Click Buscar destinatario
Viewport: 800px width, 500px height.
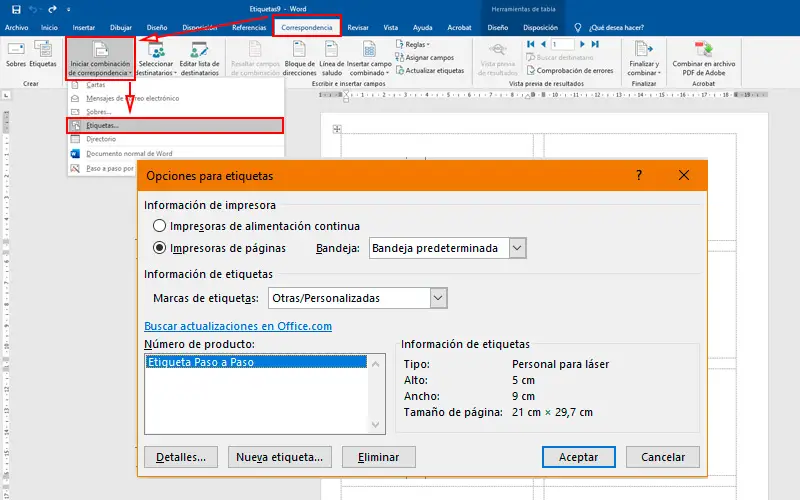coord(560,58)
